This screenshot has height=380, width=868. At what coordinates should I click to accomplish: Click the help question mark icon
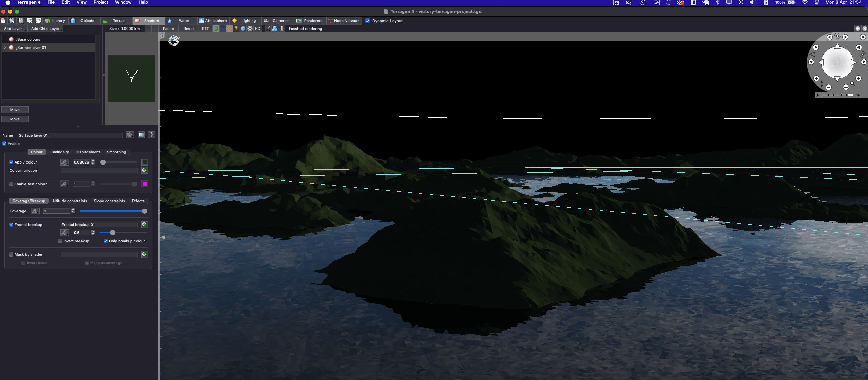[x=151, y=135]
